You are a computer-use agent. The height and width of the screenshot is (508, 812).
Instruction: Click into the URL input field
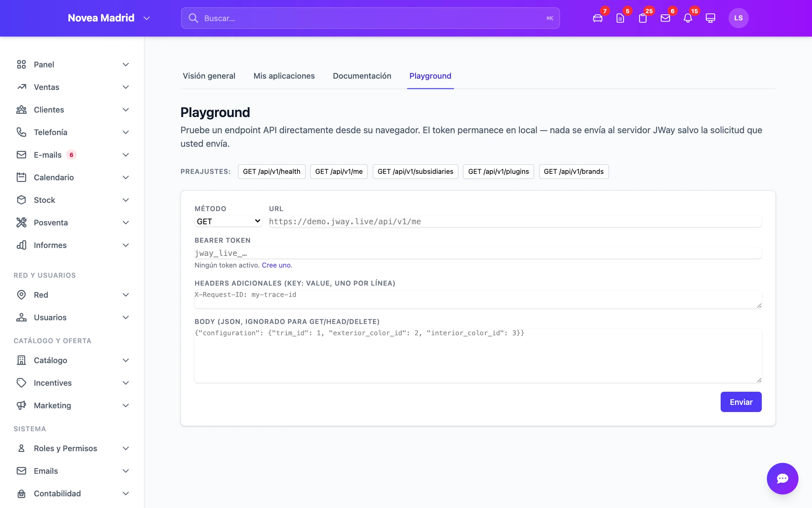click(x=515, y=221)
